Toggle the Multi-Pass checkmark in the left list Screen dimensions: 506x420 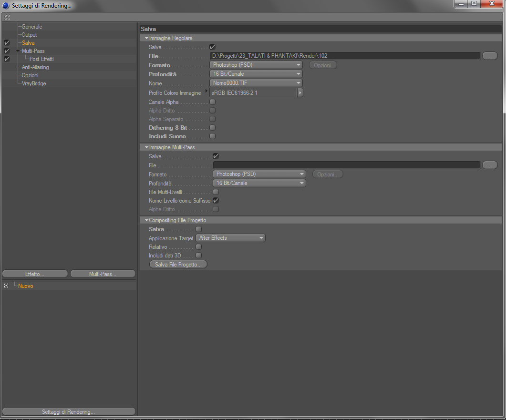[7, 51]
